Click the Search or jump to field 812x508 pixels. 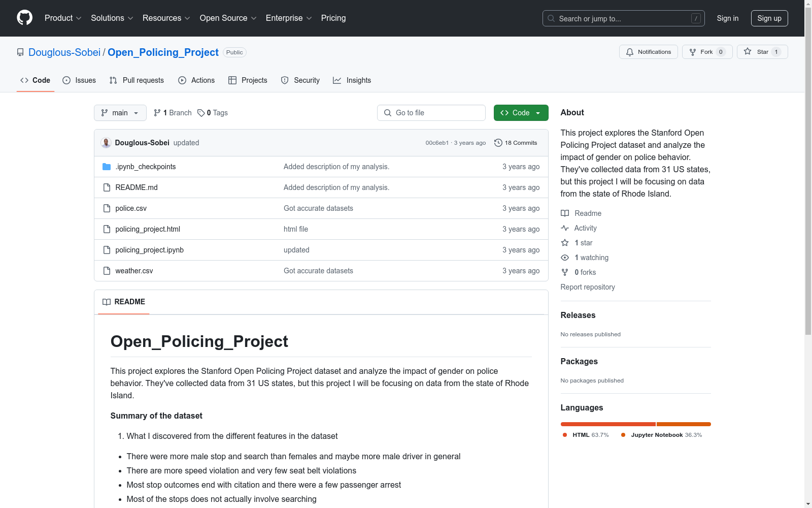(624, 18)
